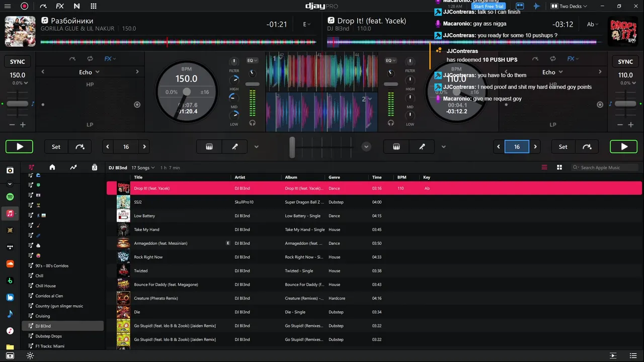
Task: Open the queue icon at sidebar top
Action: coord(10,170)
